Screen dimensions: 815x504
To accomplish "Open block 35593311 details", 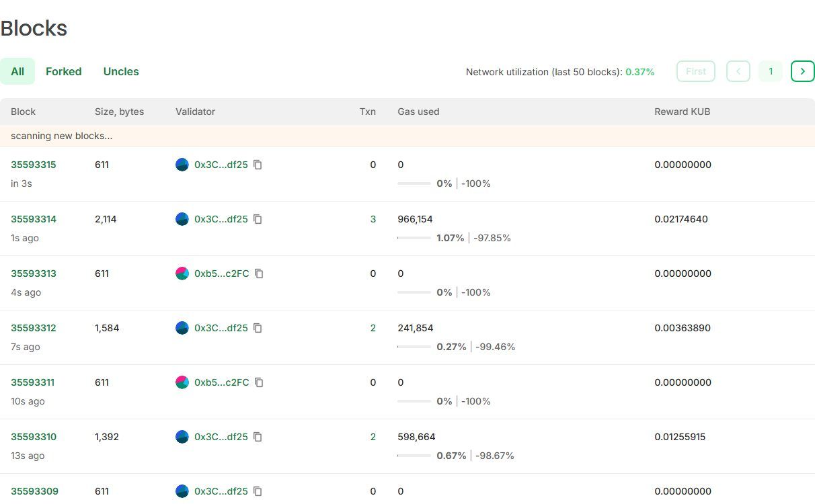I will (x=33, y=382).
